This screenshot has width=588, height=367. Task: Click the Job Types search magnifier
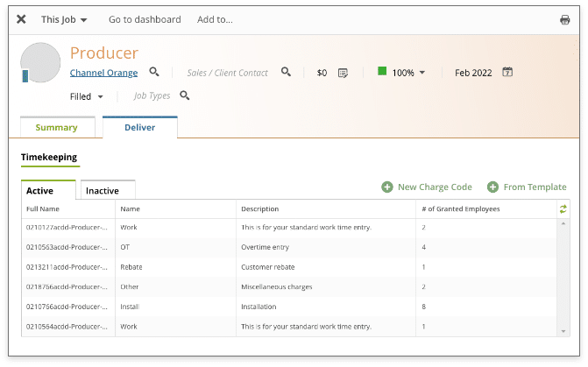(185, 95)
